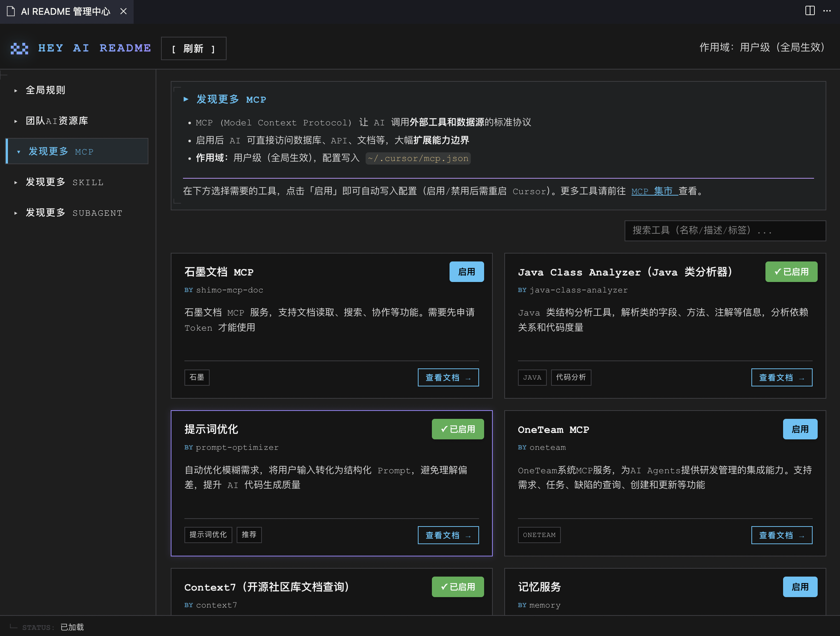
Task: Click the 代码分析 tag
Action: (x=571, y=378)
